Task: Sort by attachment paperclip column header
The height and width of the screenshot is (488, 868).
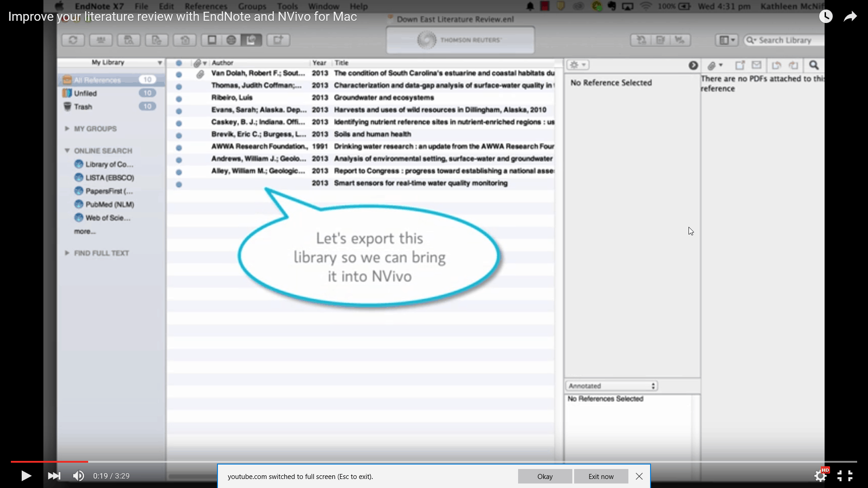Action: [x=199, y=63]
